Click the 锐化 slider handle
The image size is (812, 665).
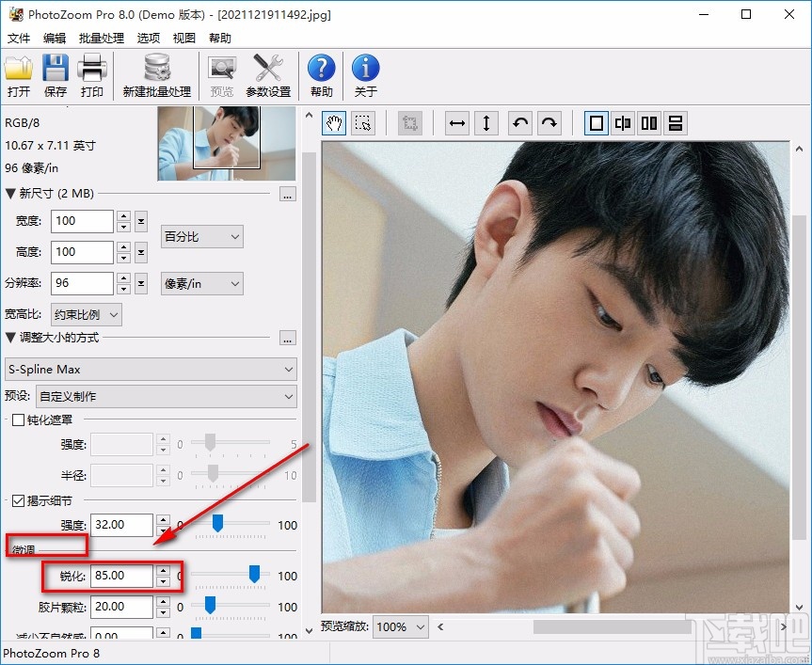(x=254, y=575)
